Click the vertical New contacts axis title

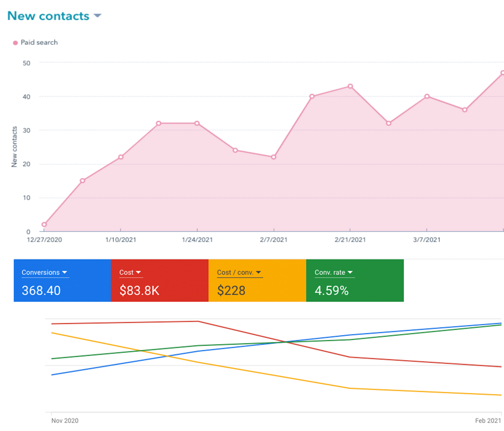14,147
